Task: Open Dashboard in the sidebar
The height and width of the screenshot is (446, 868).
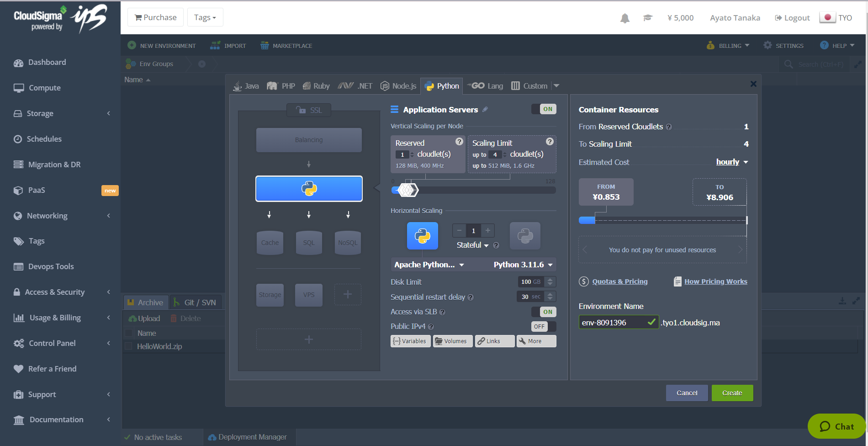Action: point(47,62)
